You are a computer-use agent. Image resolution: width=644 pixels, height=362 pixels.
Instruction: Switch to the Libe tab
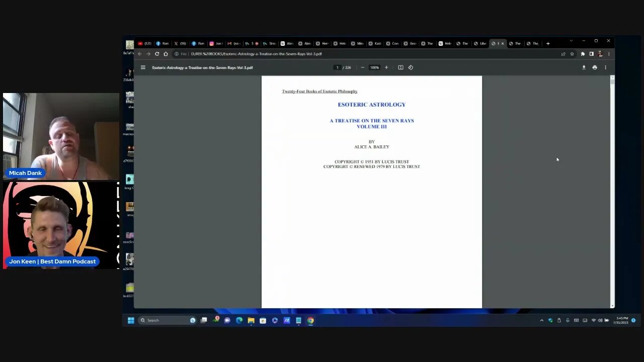479,43
